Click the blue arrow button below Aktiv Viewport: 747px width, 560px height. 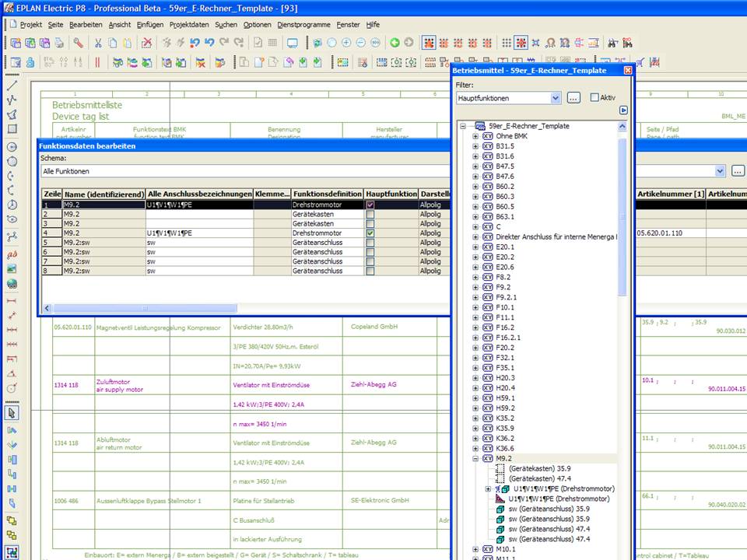(623, 110)
